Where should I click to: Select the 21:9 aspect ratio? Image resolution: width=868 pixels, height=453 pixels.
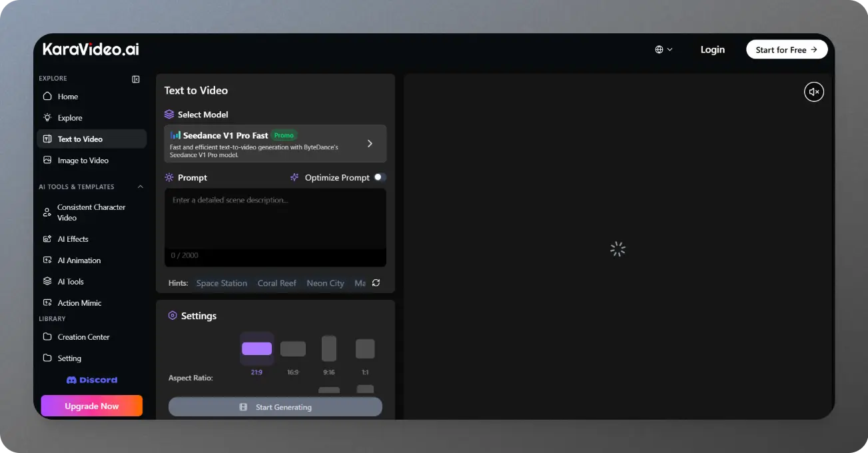click(256, 349)
